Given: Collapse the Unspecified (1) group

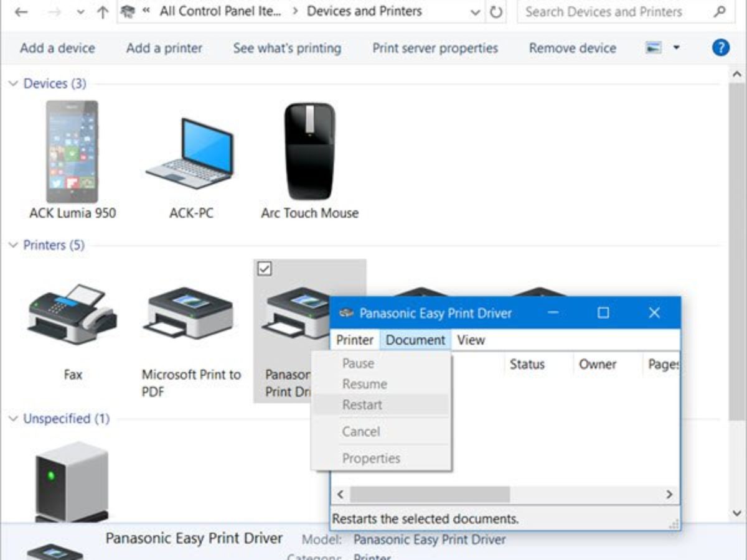Looking at the screenshot, I should pos(13,419).
